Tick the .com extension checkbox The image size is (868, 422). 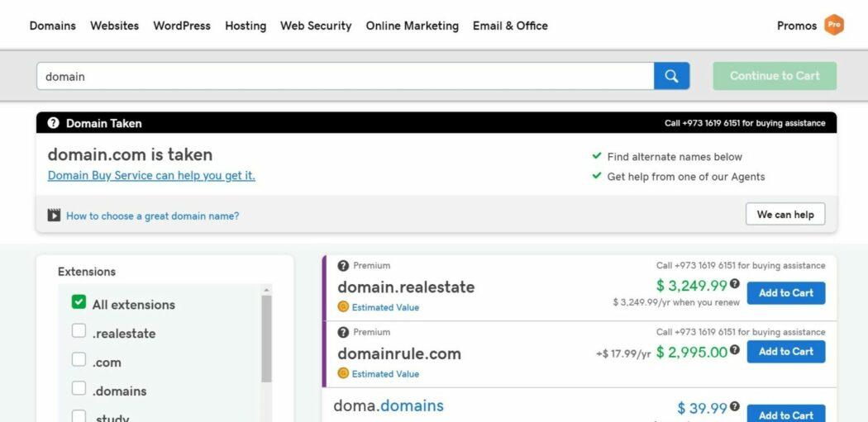point(79,361)
